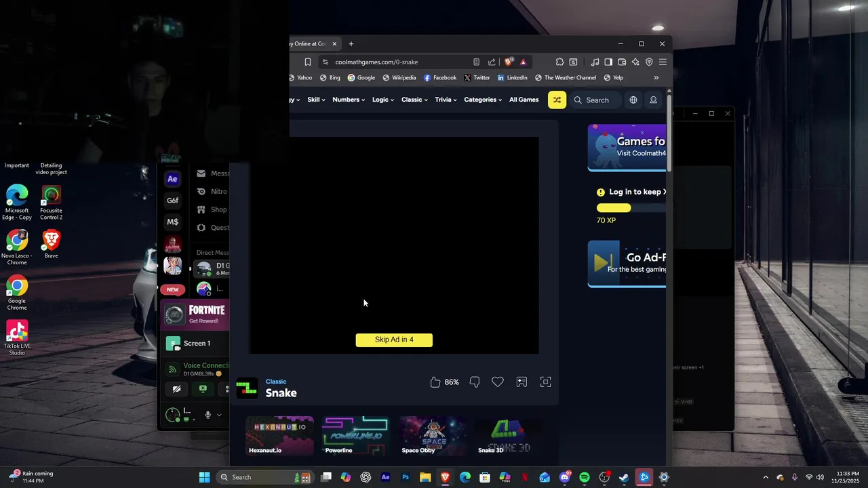Open the Powerline game thumbnail
868x488 pixels.
(x=356, y=436)
